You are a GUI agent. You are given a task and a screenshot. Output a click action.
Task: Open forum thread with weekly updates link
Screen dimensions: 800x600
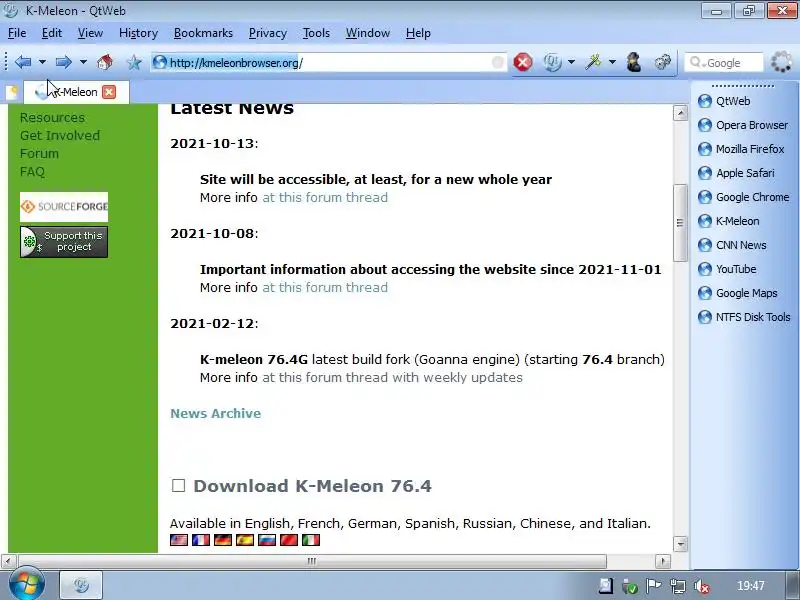(392, 378)
